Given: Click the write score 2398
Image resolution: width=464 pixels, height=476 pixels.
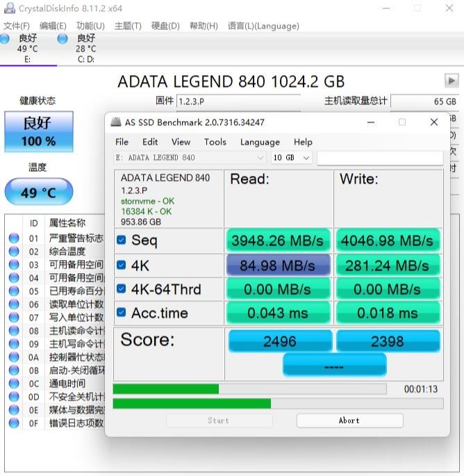Looking at the screenshot, I should pyautogui.click(x=388, y=341).
